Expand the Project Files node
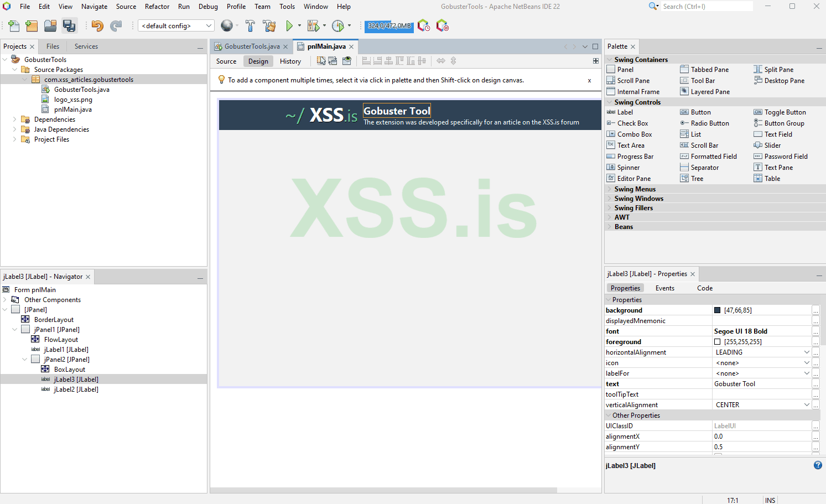 pyautogui.click(x=15, y=139)
